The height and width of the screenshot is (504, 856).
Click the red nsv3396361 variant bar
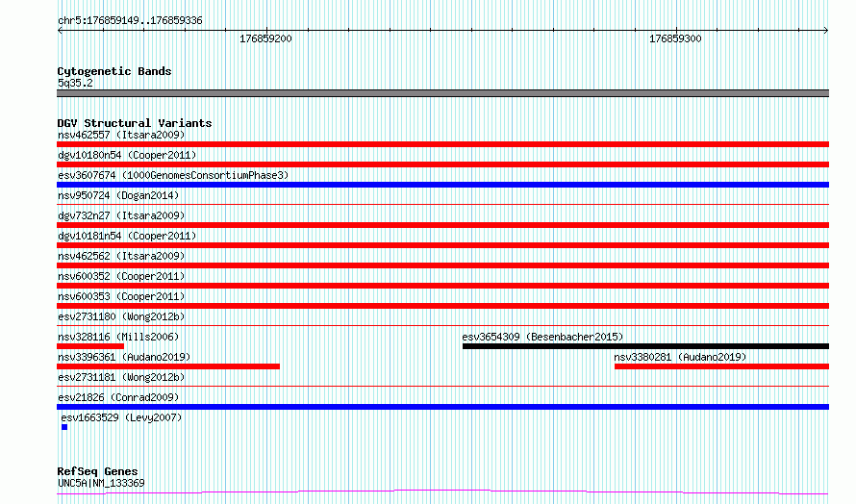pos(168,366)
